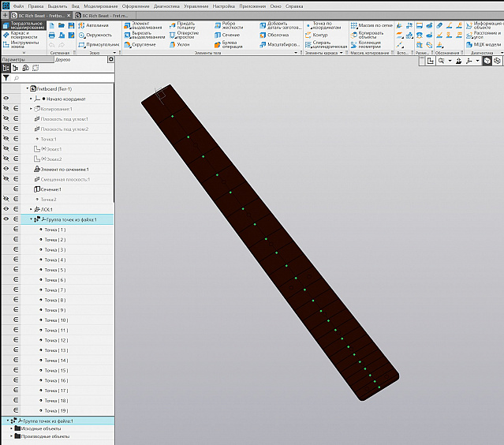Show the hidden Эскиз:1 sketch
Screen dimensions: 504x445
6,149
